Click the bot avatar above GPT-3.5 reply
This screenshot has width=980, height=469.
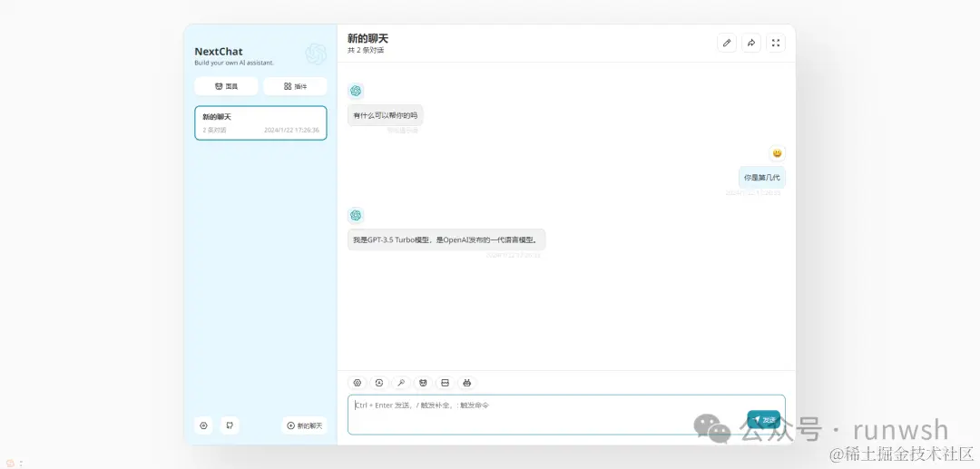pos(356,216)
